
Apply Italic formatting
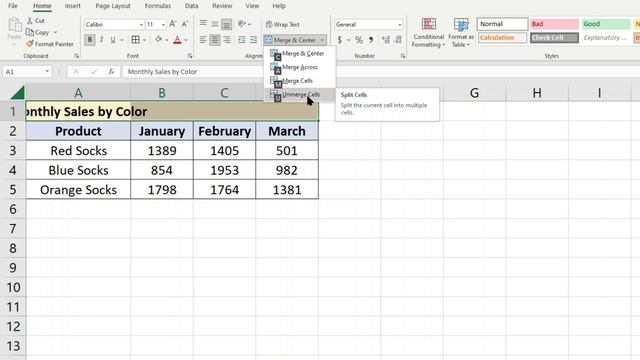(101, 40)
